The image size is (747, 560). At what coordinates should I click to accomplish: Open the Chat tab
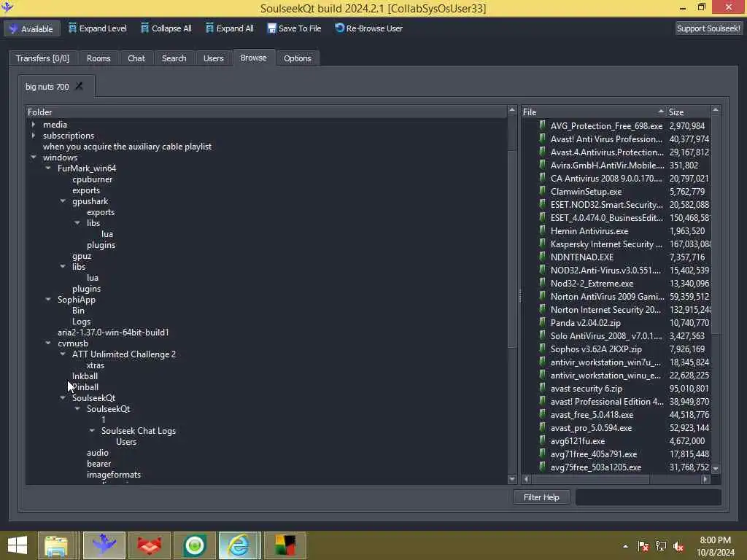tap(136, 58)
